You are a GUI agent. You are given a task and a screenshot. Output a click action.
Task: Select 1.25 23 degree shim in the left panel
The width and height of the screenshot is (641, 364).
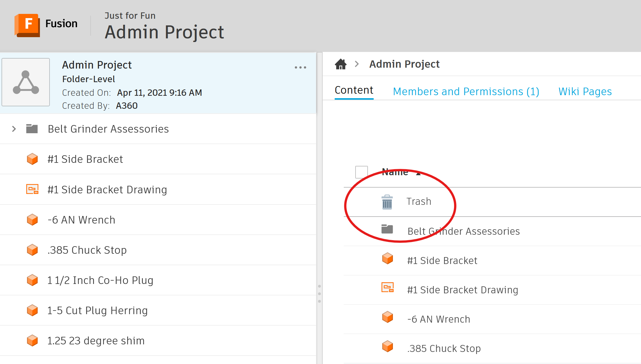pos(96,341)
